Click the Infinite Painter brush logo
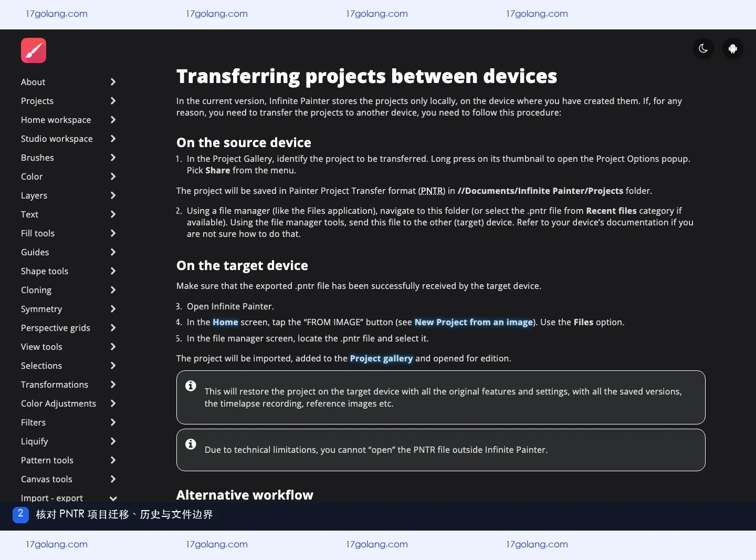Image resolution: width=756 pixels, height=560 pixels. [x=34, y=50]
